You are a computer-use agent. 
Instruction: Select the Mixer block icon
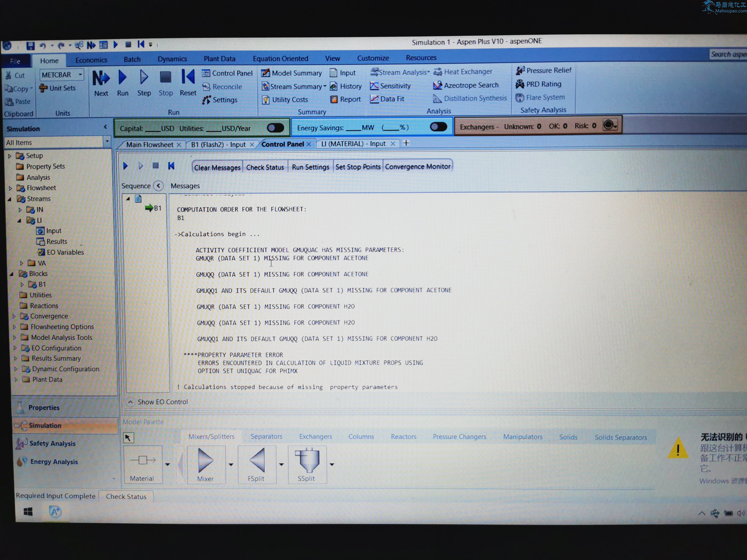[x=206, y=461]
